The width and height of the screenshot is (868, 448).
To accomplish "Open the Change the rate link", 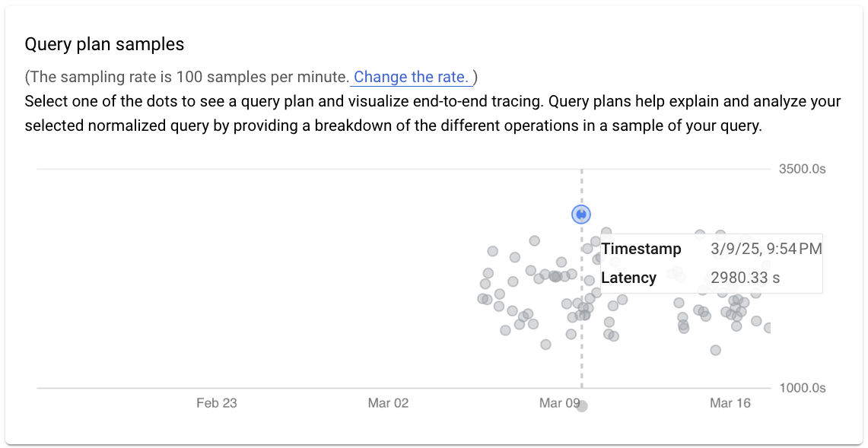I will (x=411, y=77).
